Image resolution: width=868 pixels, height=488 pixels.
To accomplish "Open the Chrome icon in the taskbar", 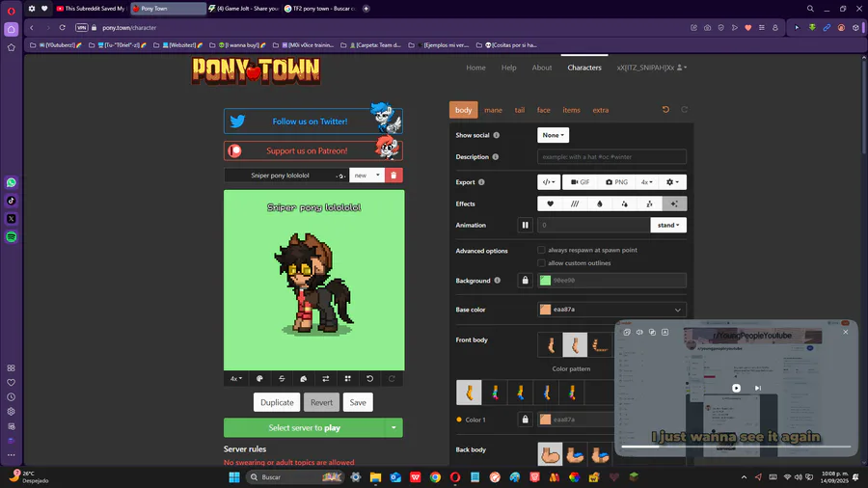I will tap(435, 477).
